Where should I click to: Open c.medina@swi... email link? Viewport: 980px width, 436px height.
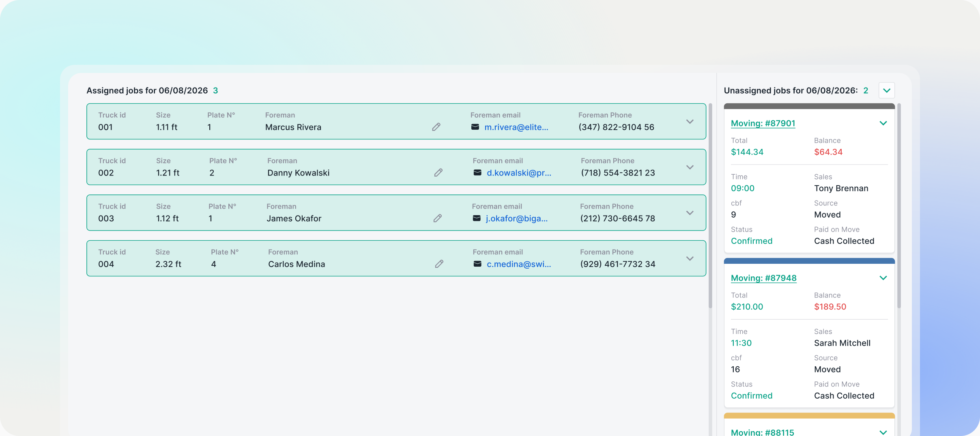[519, 264]
